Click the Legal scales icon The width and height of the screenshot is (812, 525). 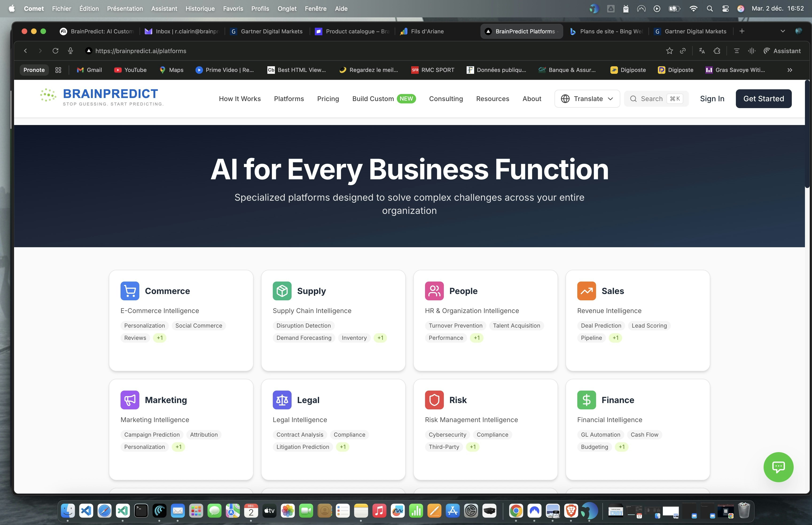point(282,400)
